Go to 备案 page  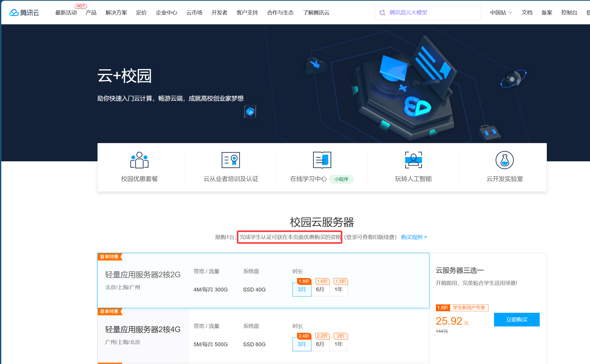[x=547, y=13]
